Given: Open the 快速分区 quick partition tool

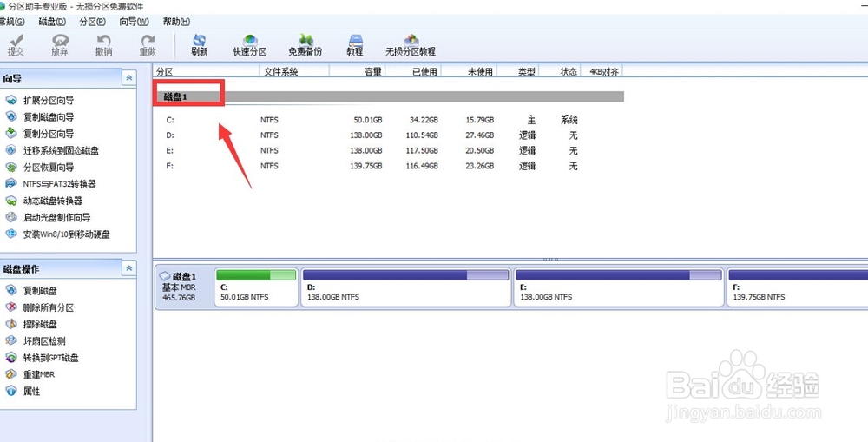Looking at the screenshot, I should point(250,45).
